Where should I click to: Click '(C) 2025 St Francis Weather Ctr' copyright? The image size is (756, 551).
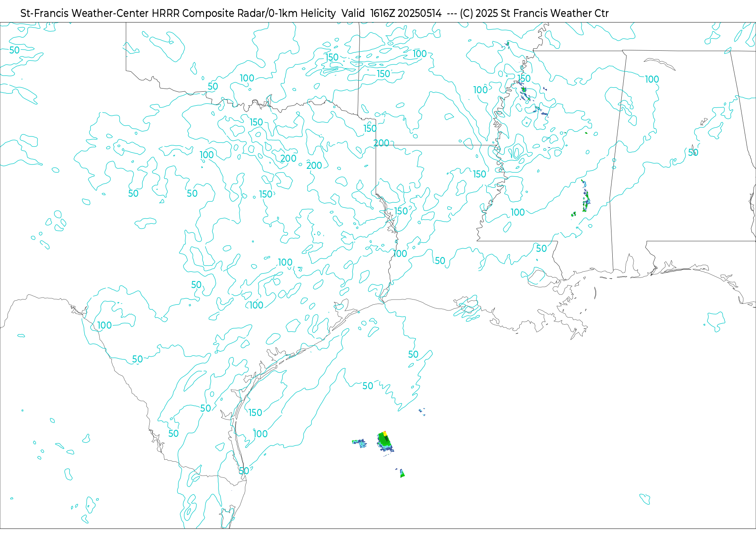534,13
